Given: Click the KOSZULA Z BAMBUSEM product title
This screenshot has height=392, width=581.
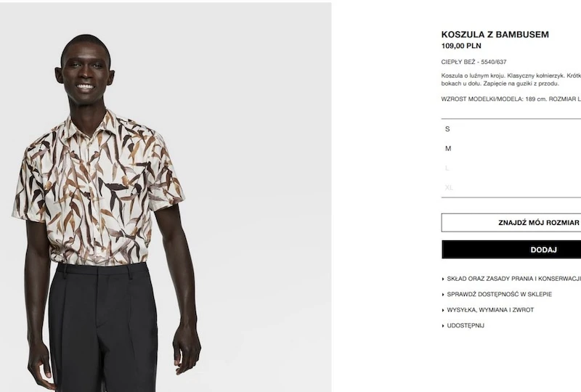Looking at the screenshot, I should tap(495, 34).
